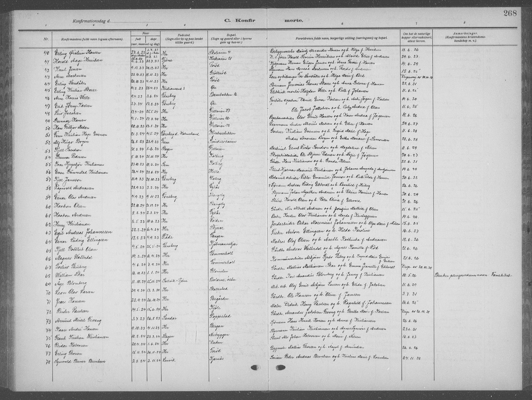Click residence 'Bugården' in row 71
This screenshot has width=532, height=400.
219,299
